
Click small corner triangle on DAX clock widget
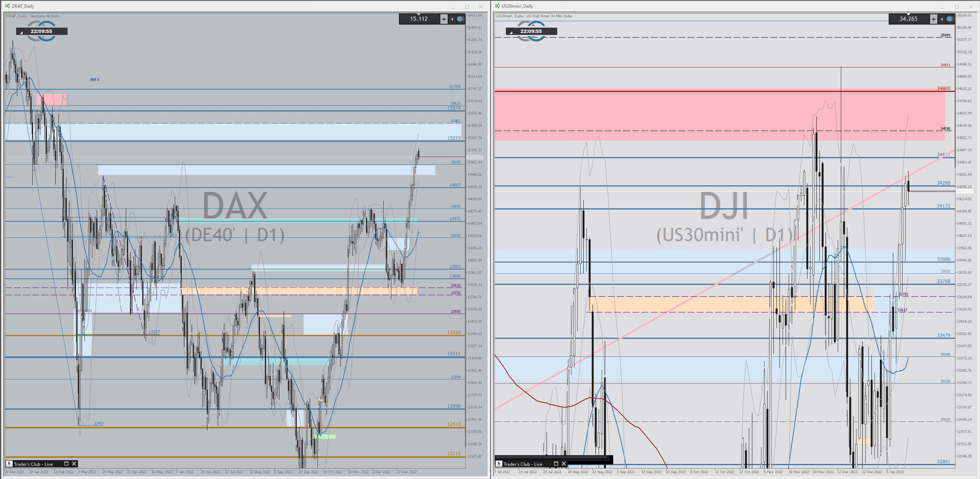tap(21, 33)
